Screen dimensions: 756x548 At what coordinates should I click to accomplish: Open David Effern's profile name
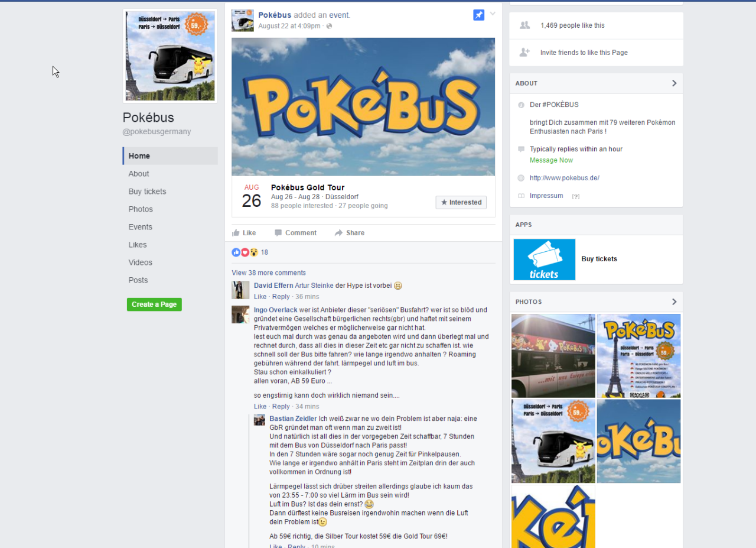pyautogui.click(x=273, y=286)
